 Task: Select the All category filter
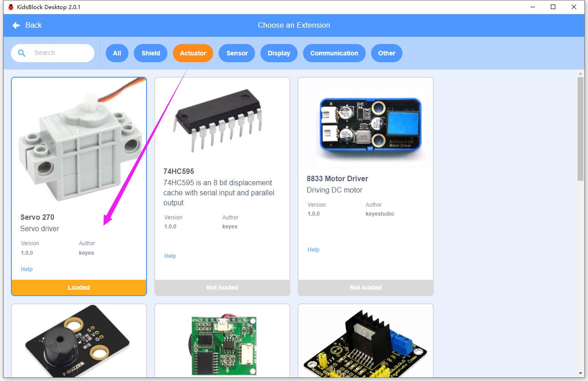117,53
